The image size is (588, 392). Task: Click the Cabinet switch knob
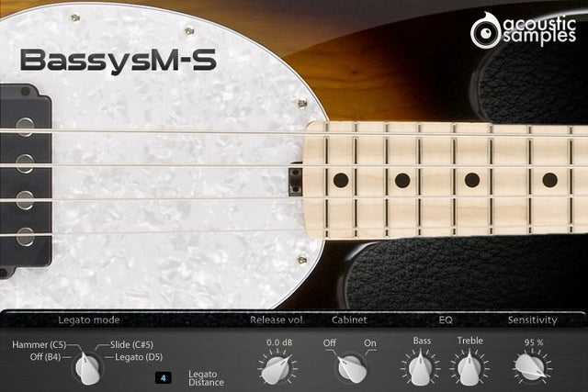tap(349, 369)
